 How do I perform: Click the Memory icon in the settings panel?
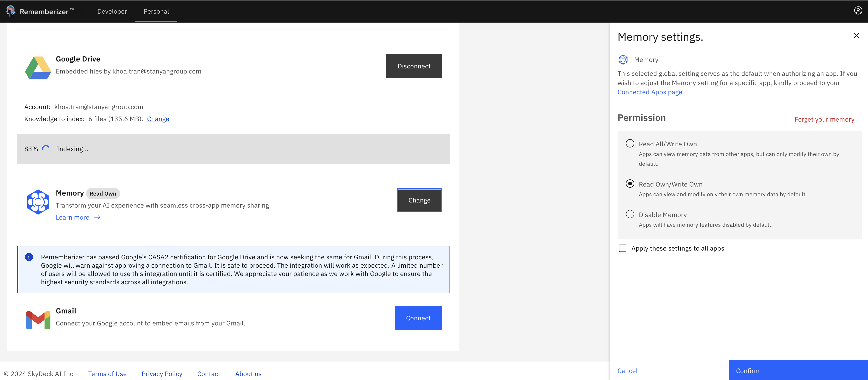pos(623,59)
